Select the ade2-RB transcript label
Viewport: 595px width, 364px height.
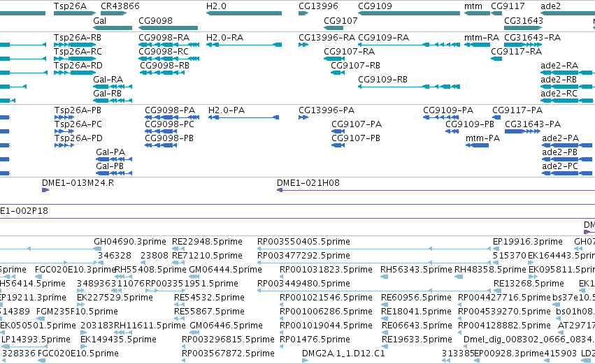click(559, 80)
